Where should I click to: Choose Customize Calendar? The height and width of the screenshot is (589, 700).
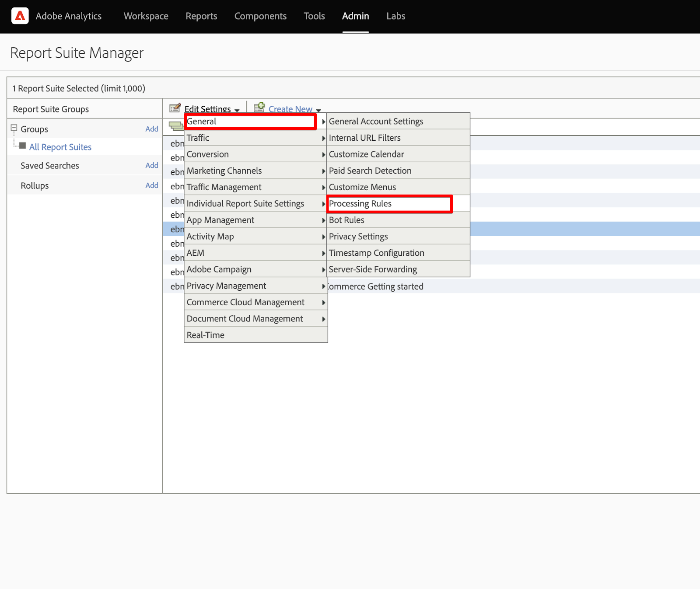click(x=399, y=154)
